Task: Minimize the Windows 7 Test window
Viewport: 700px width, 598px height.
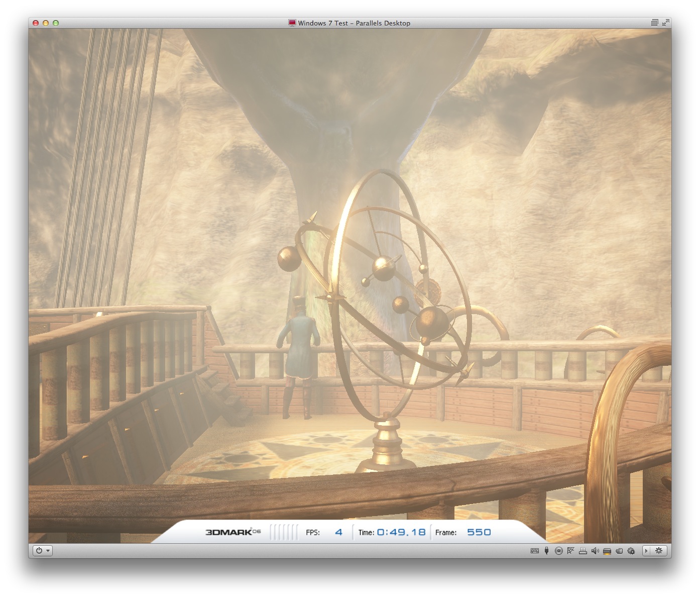Action: (x=46, y=23)
